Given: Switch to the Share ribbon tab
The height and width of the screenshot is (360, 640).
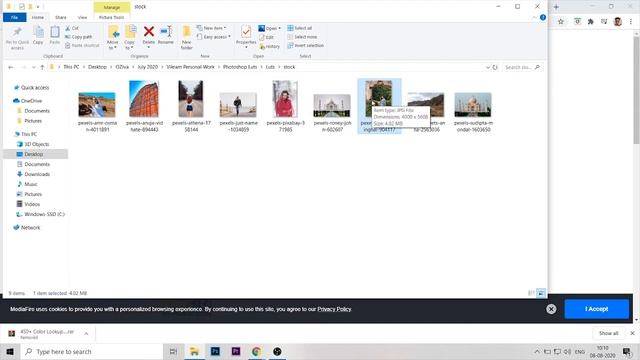Looking at the screenshot, I should click(61, 18).
